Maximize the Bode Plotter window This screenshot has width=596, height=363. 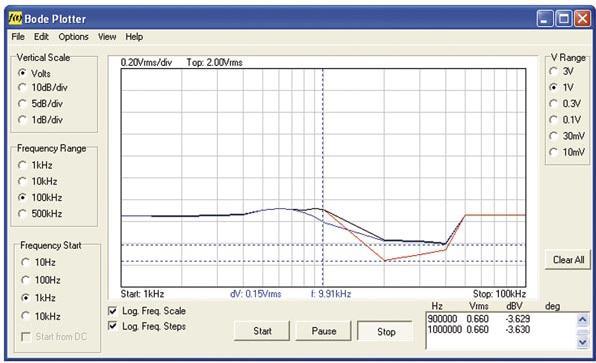563,18
